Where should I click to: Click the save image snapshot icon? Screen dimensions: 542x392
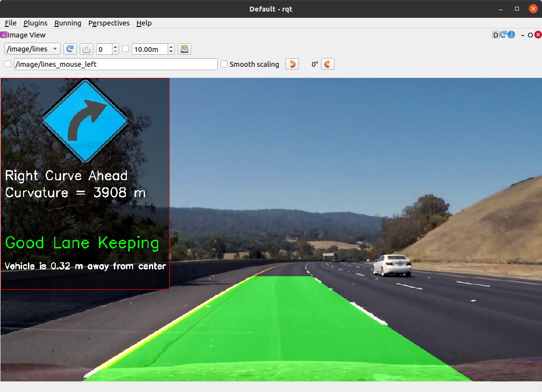coord(184,49)
